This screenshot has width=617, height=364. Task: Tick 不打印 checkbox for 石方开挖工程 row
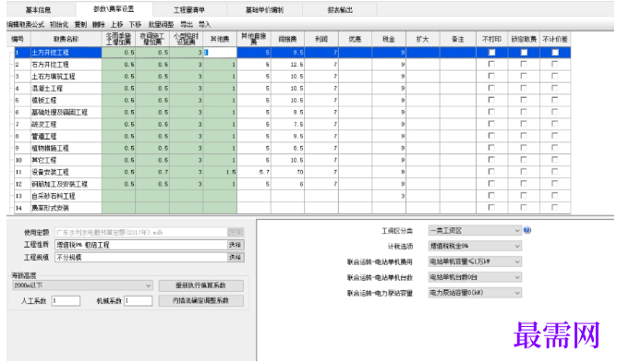[491, 64]
